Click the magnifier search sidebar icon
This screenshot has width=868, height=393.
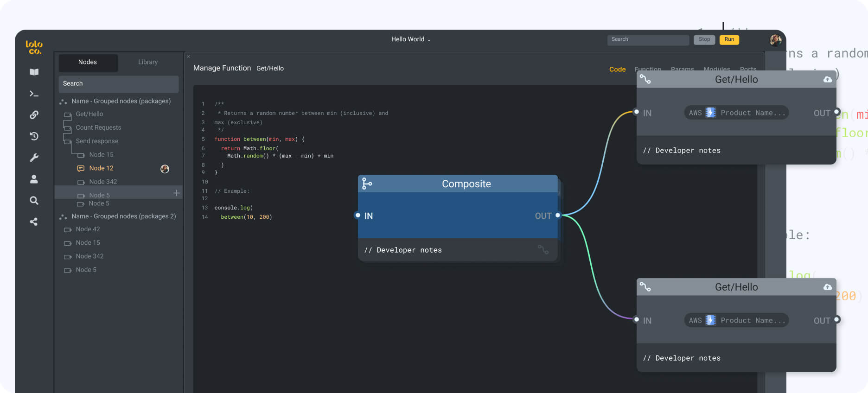[34, 201]
